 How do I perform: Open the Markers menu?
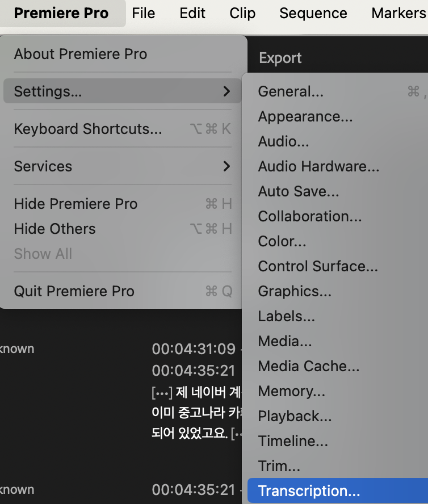pyautogui.click(x=398, y=14)
